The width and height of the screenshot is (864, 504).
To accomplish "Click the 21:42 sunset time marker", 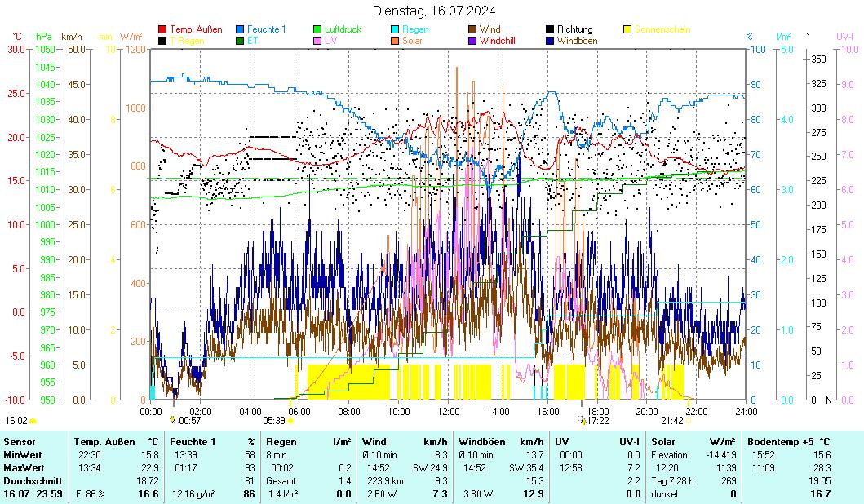I will coord(671,421).
